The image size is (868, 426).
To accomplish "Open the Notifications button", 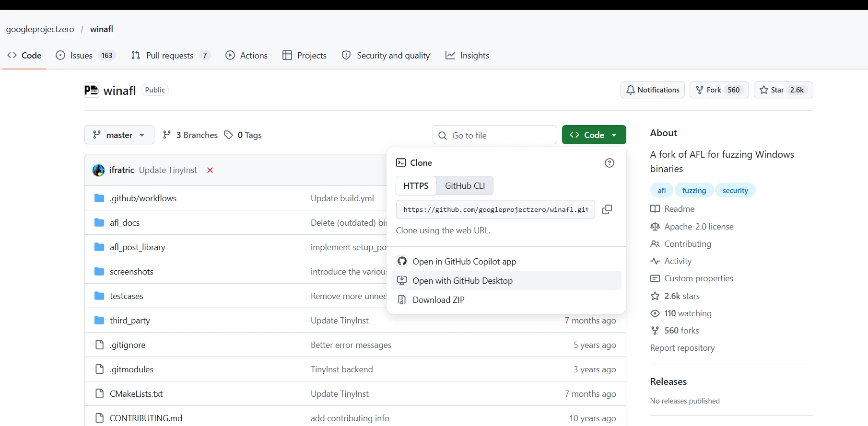I will (x=653, y=90).
